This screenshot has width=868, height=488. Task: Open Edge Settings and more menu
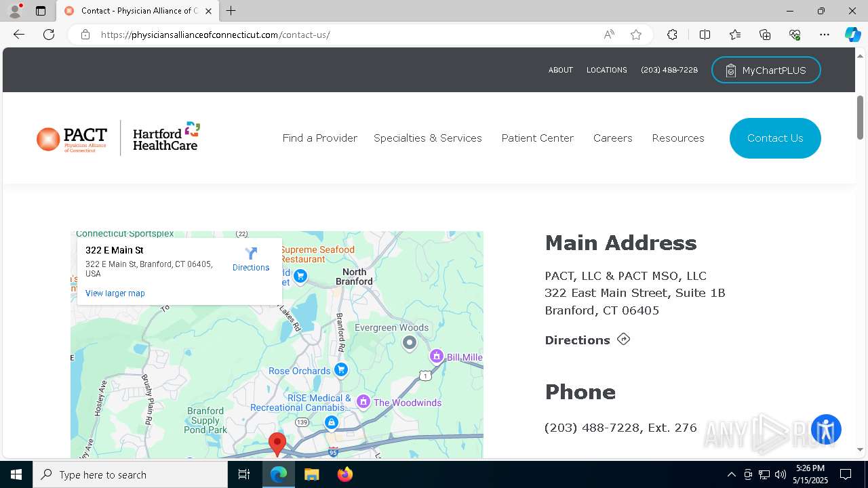pyautogui.click(x=825, y=35)
